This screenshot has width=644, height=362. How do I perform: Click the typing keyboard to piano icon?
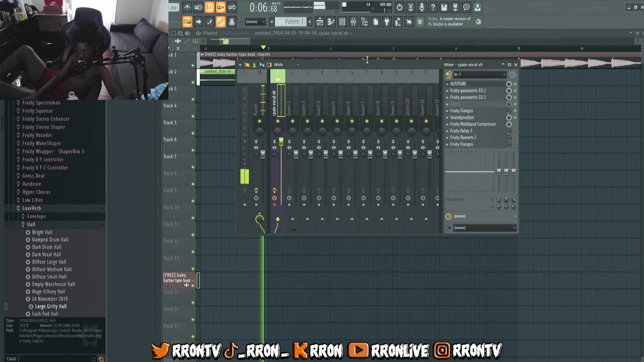click(187, 22)
